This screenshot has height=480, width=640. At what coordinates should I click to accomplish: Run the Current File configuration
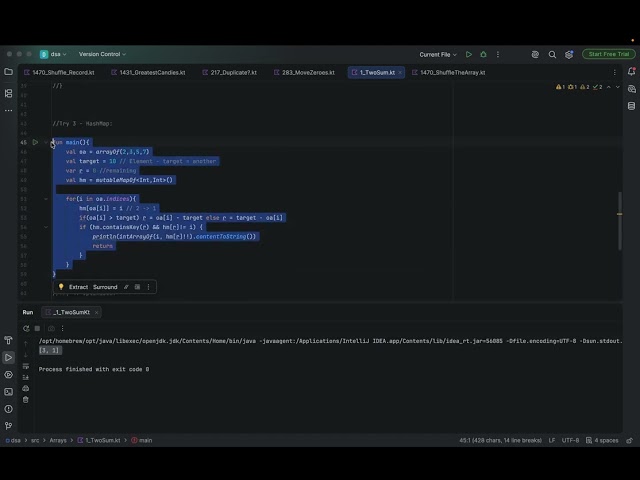(x=469, y=54)
